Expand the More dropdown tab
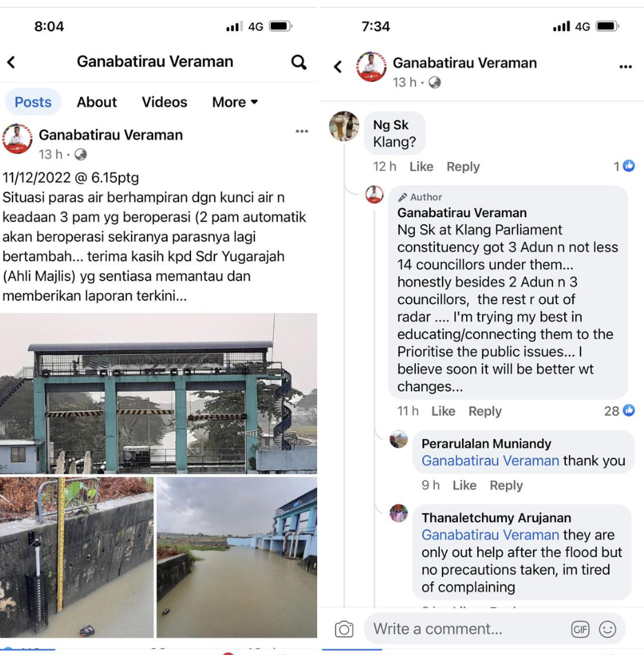 234,102
